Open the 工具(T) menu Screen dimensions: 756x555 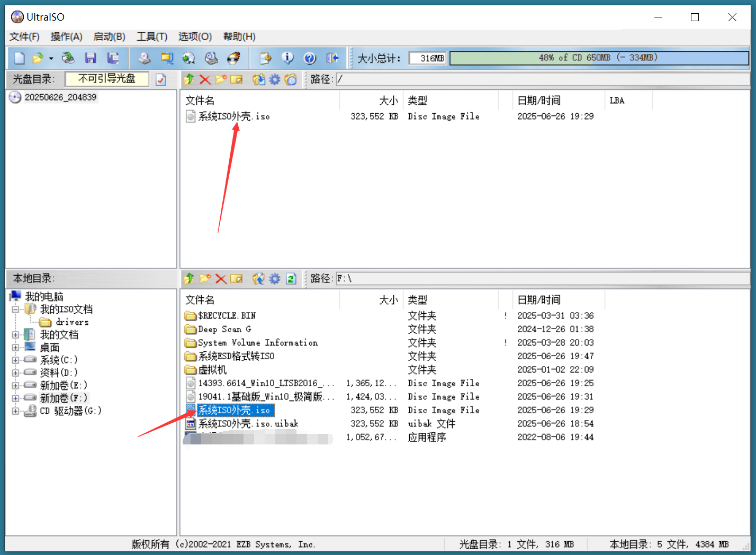pos(152,37)
